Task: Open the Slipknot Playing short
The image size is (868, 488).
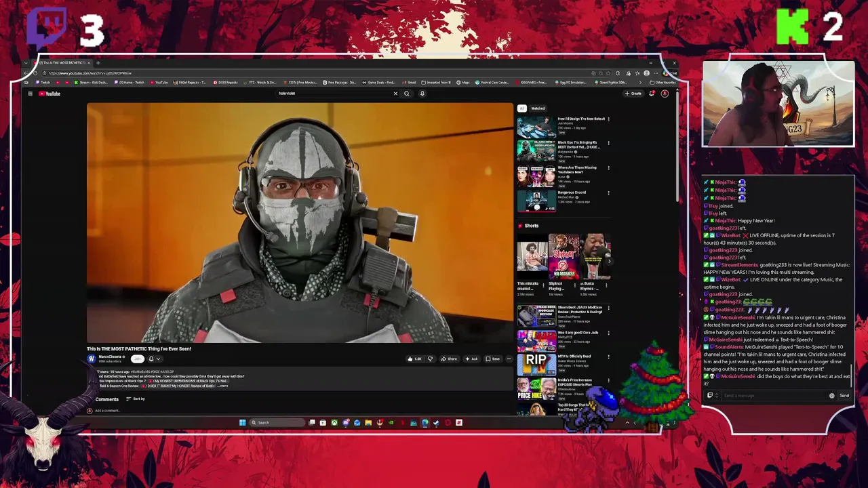Action: pyautogui.click(x=564, y=257)
